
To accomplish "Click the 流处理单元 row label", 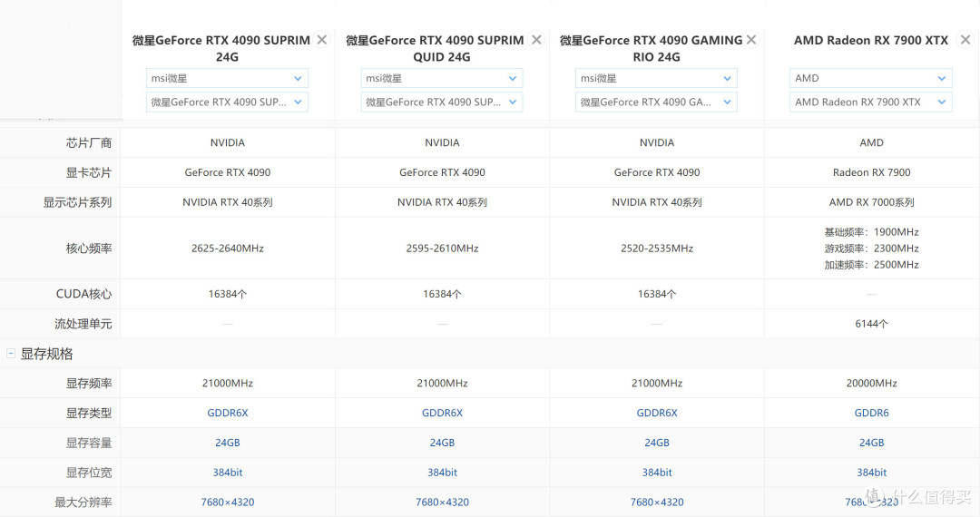I will (83, 324).
